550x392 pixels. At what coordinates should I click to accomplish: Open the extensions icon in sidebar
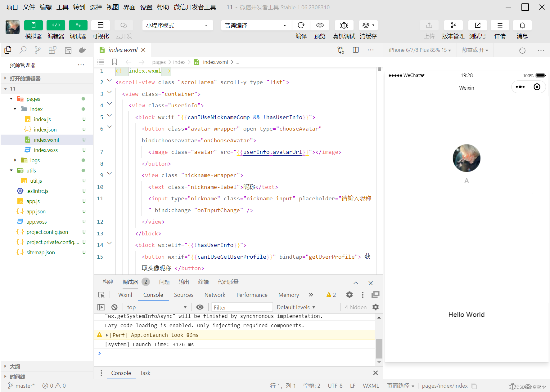(x=52, y=50)
